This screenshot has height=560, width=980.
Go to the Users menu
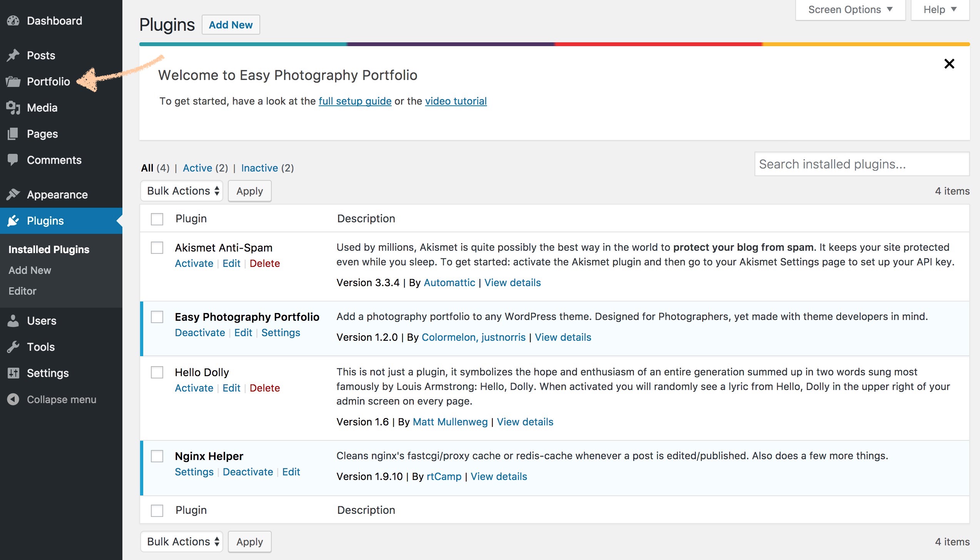click(x=61, y=321)
